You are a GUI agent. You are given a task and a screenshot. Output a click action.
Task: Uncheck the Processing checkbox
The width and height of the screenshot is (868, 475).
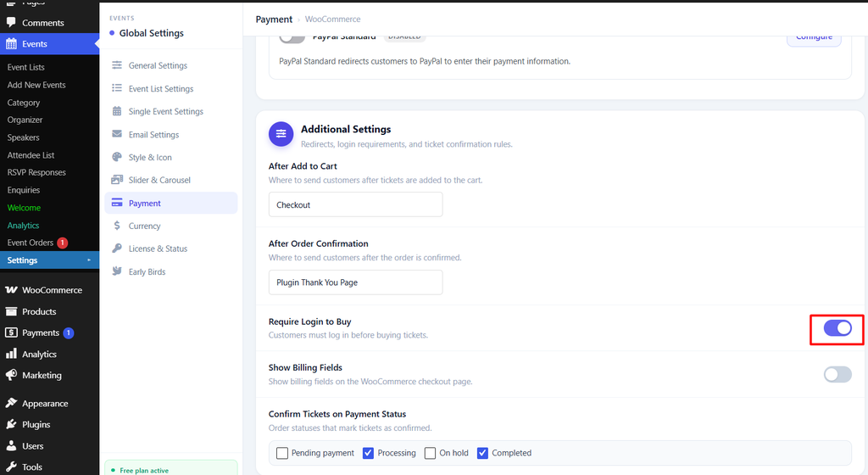click(368, 453)
